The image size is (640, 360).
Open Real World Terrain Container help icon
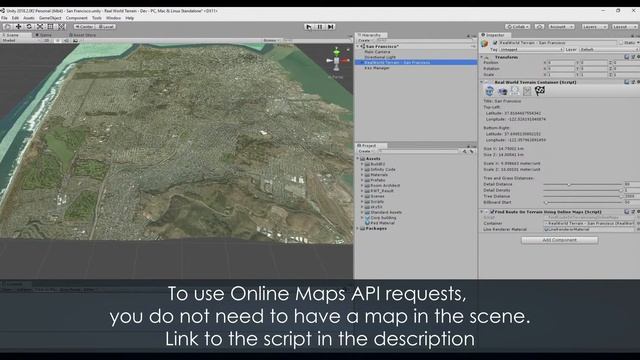(627, 82)
